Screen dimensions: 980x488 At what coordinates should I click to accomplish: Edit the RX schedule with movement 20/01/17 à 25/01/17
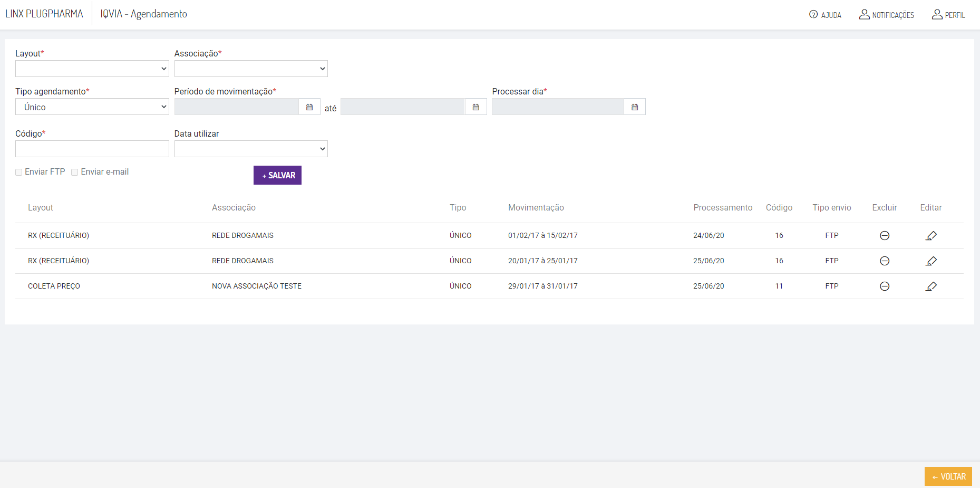(931, 261)
